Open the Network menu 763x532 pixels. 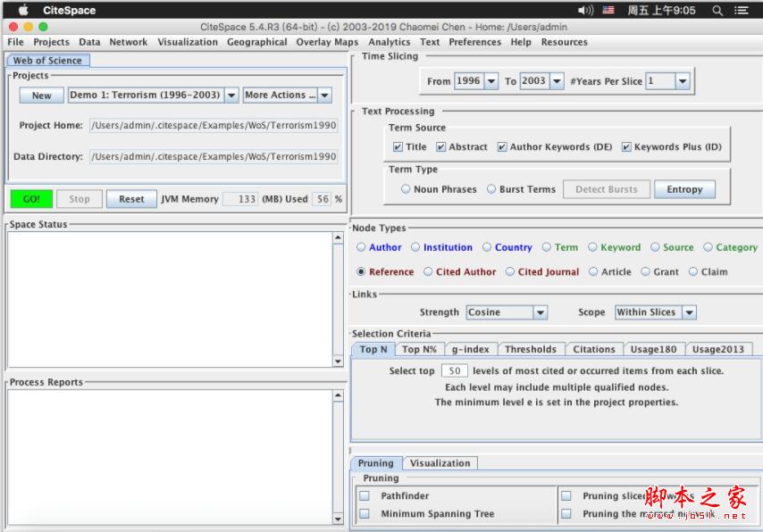point(128,42)
